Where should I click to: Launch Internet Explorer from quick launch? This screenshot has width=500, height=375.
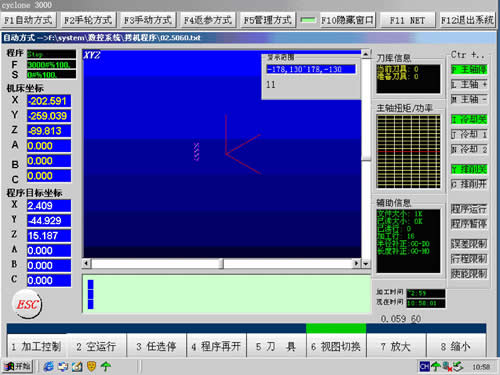[x=48, y=367]
